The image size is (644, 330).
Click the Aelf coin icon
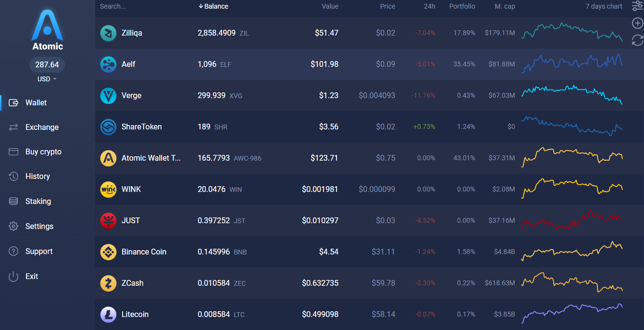click(108, 64)
